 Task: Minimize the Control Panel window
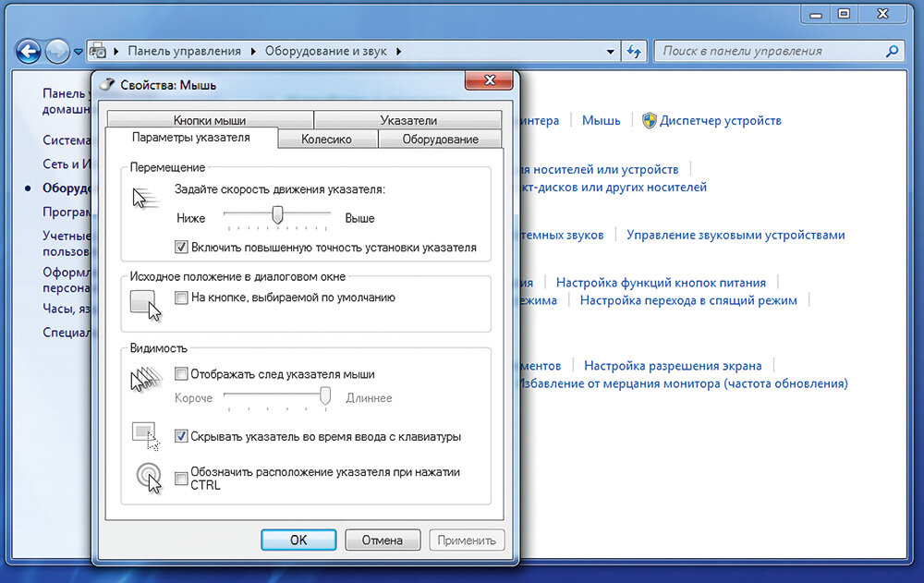816,15
